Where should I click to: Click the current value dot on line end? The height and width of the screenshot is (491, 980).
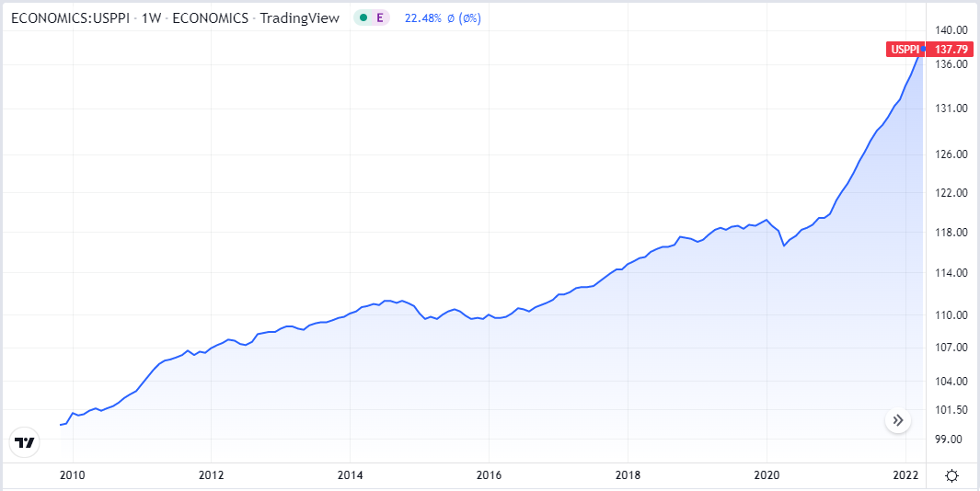(923, 49)
